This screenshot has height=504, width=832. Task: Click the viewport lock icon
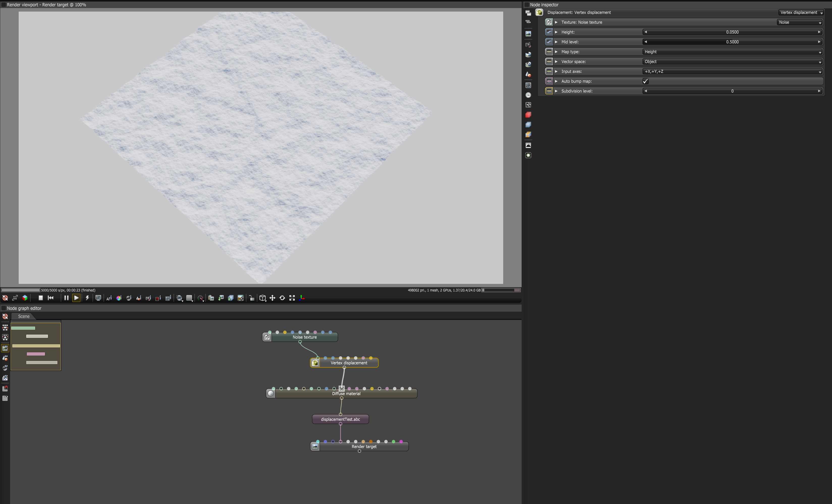(252, 298)
